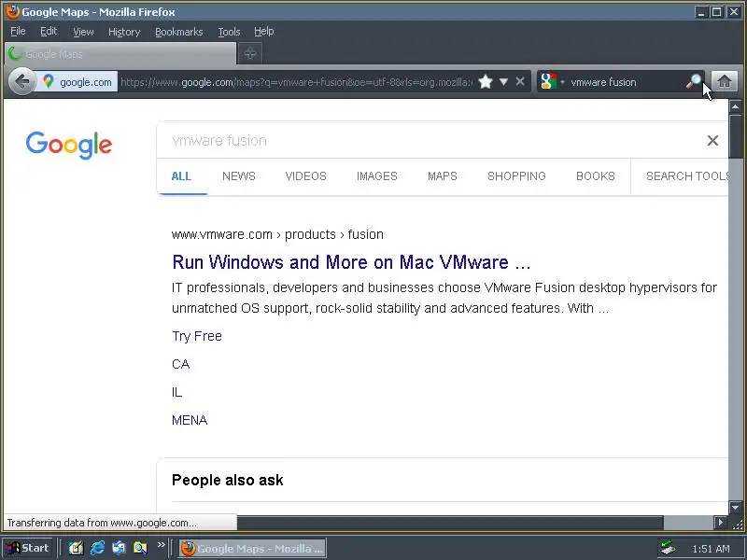Open SEARCH TOOLS options
The width and height of the screenshot is (747, 560).
[x=687, y=176]
